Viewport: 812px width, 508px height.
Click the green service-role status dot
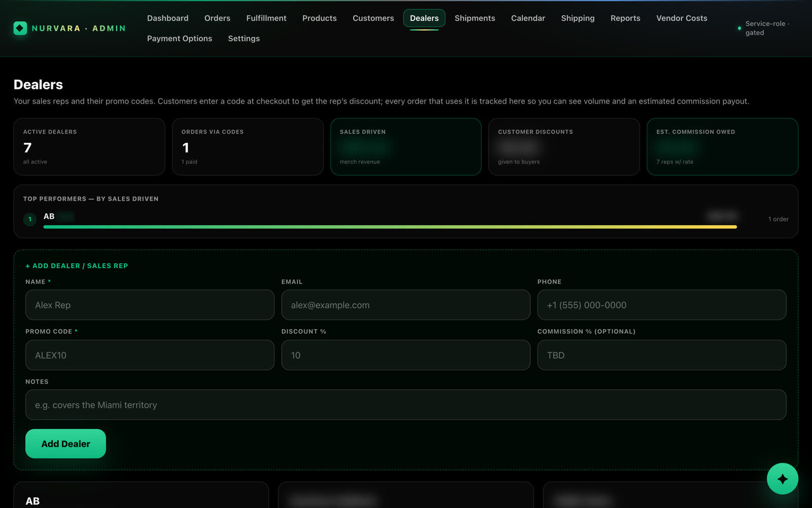click(x=739, y=28)
